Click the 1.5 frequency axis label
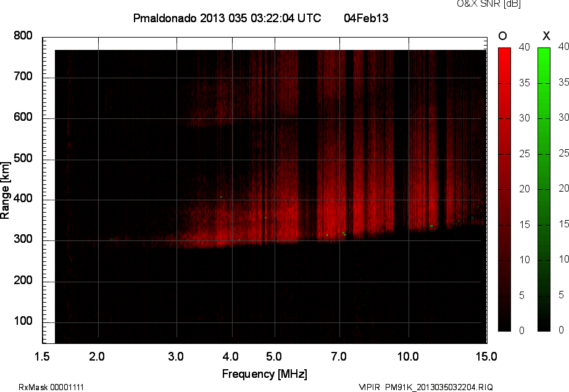 42,356
